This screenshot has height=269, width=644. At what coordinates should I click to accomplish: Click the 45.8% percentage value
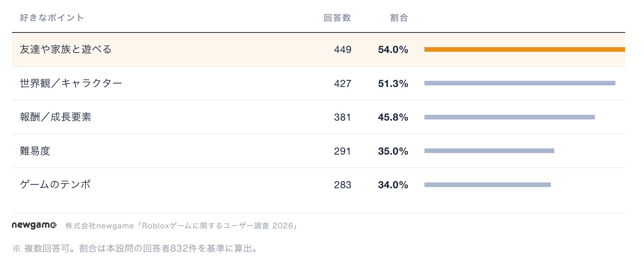click(x=393, y=117)
